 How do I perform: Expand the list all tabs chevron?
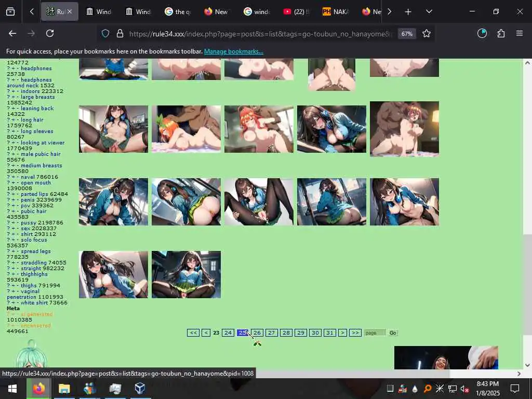point(429,11)
